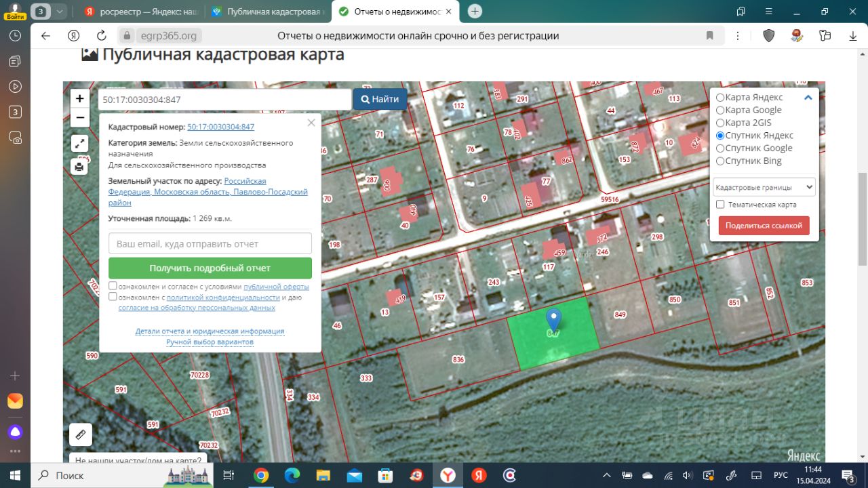Click the blue map marker pin
The height and width of the screenshot is (488, 868).
pyautogui.click(x=554, y=321)
